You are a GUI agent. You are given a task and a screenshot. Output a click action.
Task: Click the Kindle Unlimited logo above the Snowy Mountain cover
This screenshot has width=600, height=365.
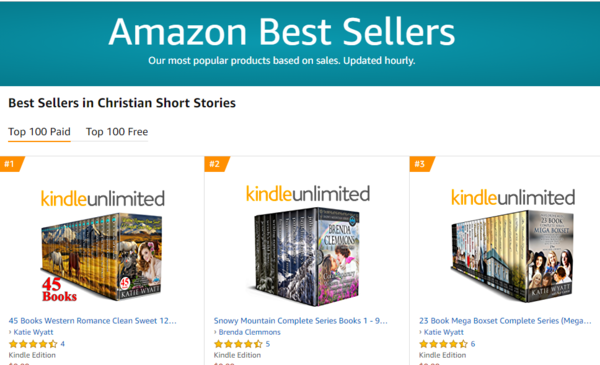pos(308,194)
